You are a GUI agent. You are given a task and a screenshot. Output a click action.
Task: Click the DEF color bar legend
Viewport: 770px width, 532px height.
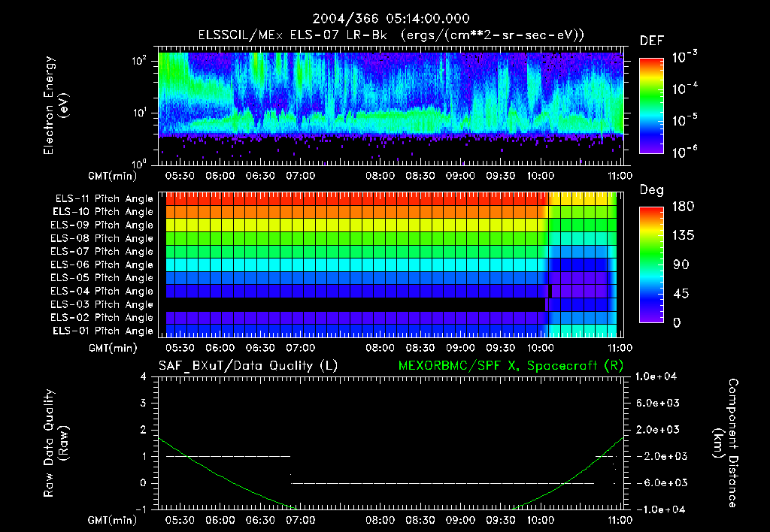pyautogui.click(x=651, y=106)
